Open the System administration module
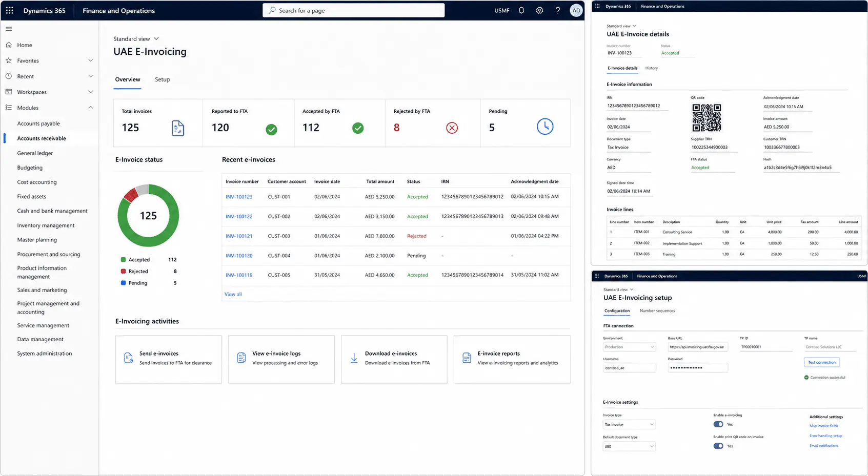 point(45,354)
